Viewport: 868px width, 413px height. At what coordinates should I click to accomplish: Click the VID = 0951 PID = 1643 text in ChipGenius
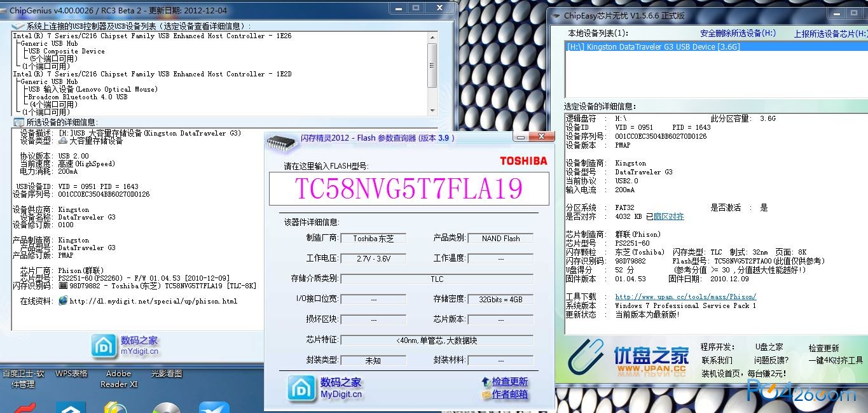(x=98, y=186)
